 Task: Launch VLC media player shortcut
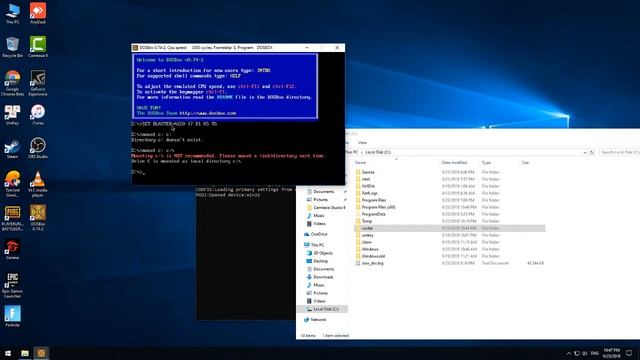pos(38,184)
